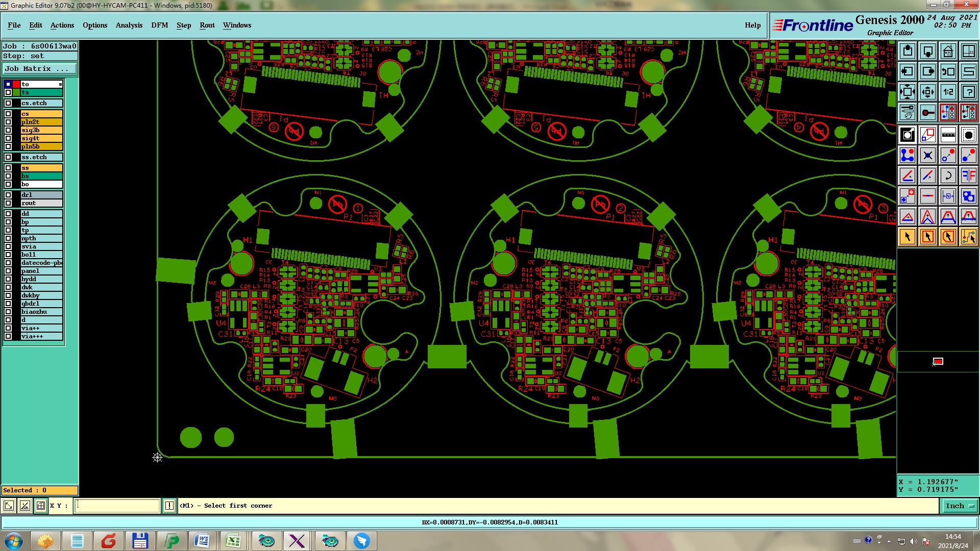Click the 1:2 zoom scale icon
Image resolution: width=980 pixels, height=551 pixels.
948,92
